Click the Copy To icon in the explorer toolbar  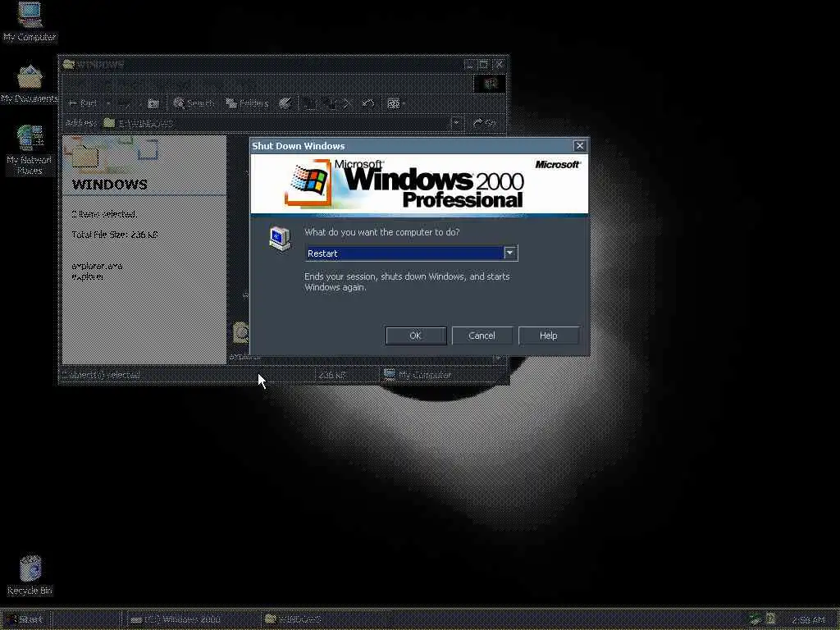[329, 103]
